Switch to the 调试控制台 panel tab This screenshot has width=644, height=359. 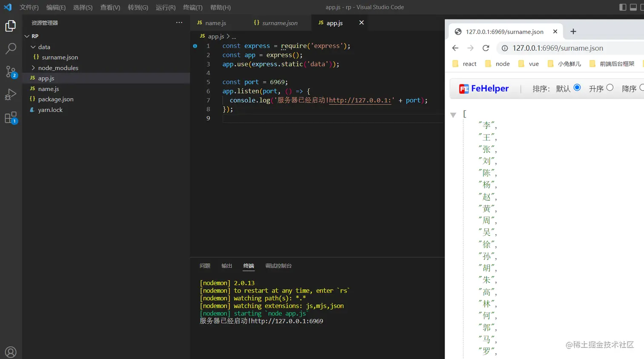(279, 266)
